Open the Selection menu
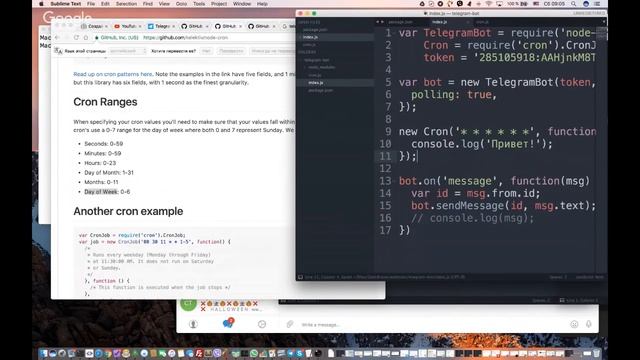 tap(126, 4)
